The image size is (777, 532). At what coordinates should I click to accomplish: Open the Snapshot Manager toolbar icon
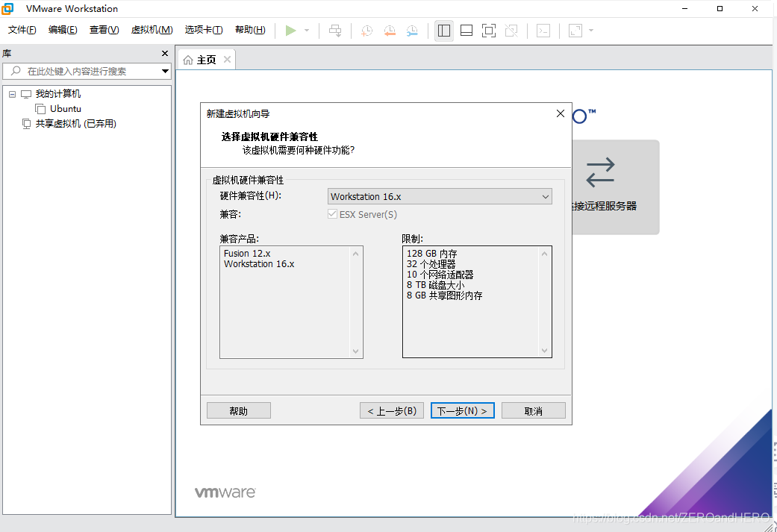(412, 31)
